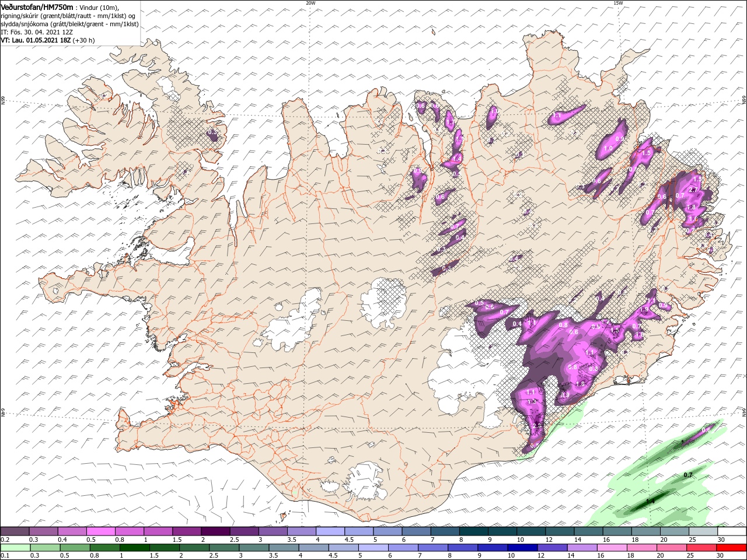
Task: Click the '1.4' value in offshore green rain band
Action: tap(651, 501)
